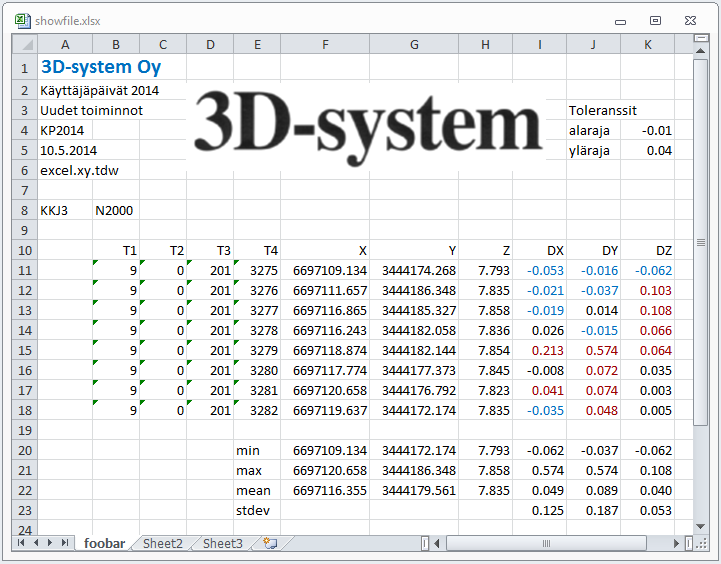Select column K header
Viewport: 721px width, 564px height.
click(647, 45)
